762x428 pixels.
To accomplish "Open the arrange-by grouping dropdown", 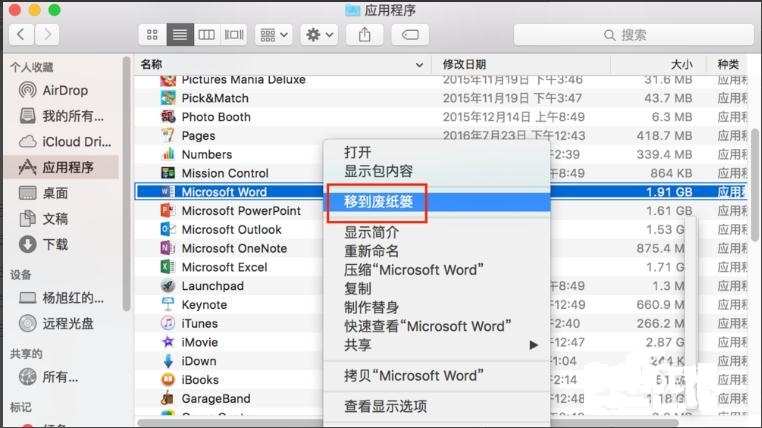I will tap(274, 34).
